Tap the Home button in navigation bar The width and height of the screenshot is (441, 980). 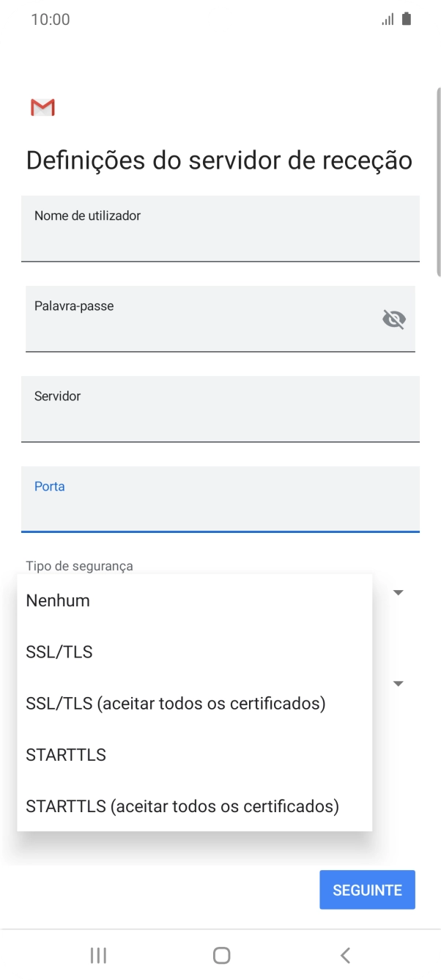coord(220,955)
